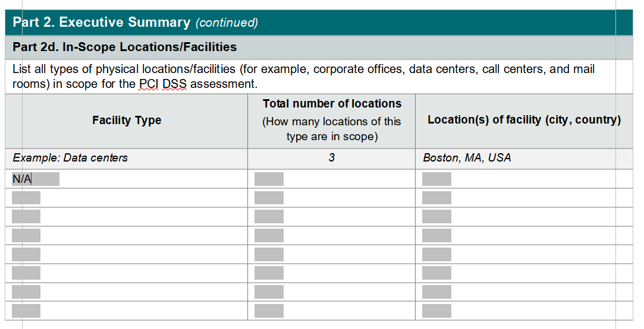Click the 'Facility Type' column header
The width and height of the screenshot is (644, 329).
tap(127, 120)
